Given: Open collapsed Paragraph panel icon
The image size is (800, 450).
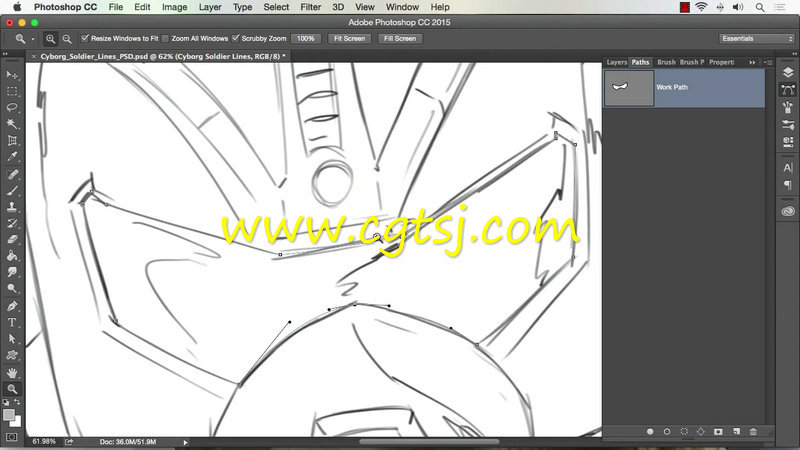Looking at the screenshot, I should (788, 185).
